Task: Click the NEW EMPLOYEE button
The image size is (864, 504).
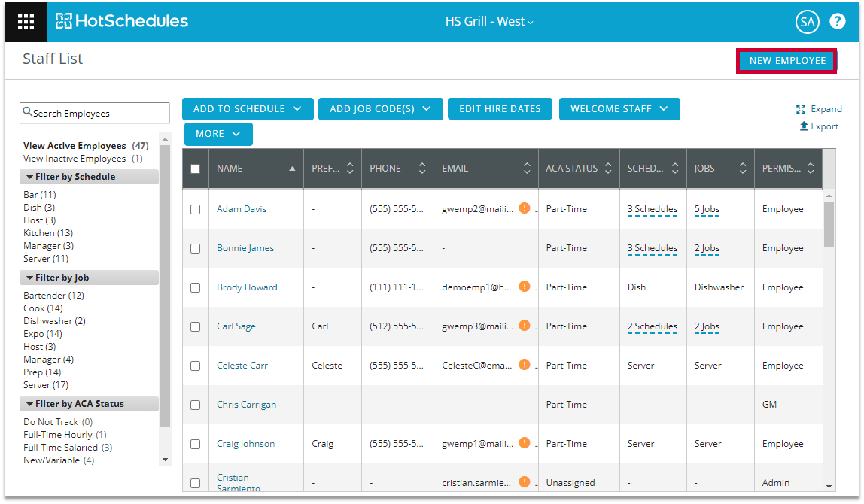Action: (787, 61)
